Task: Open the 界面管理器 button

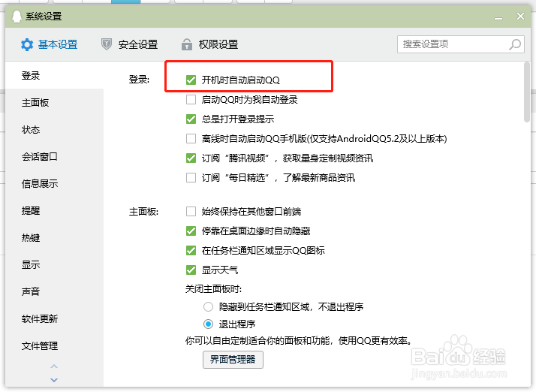Action: coord(233,360)
